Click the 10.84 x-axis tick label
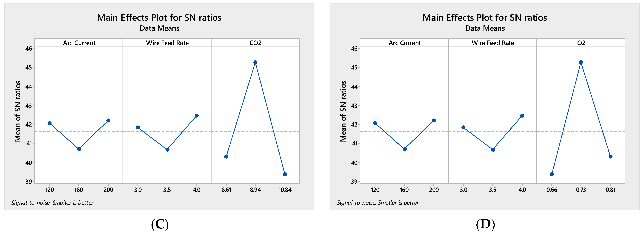This screenshot has width=644, height=234. 285,190
